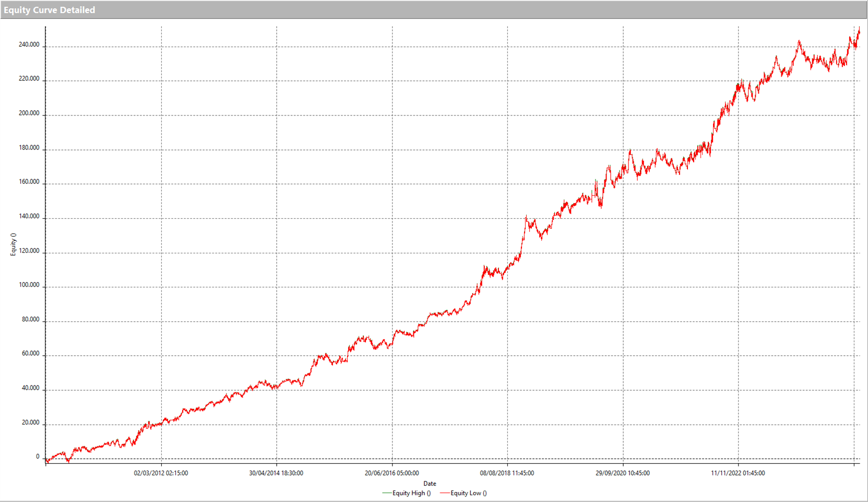This screenshot has width=868, height=502.
Task: Click the red Equity Low legend line
Action: [x=444, y=493]
